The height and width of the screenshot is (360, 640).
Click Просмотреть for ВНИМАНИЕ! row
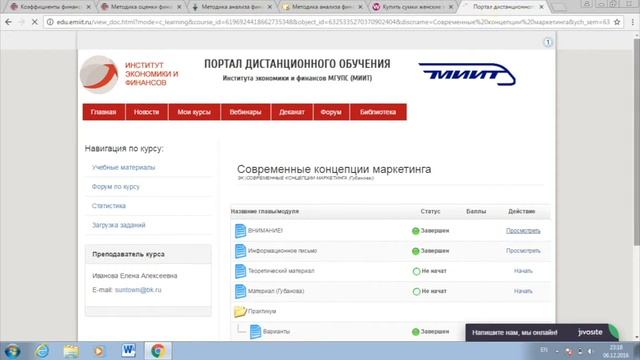pos(523,231)
